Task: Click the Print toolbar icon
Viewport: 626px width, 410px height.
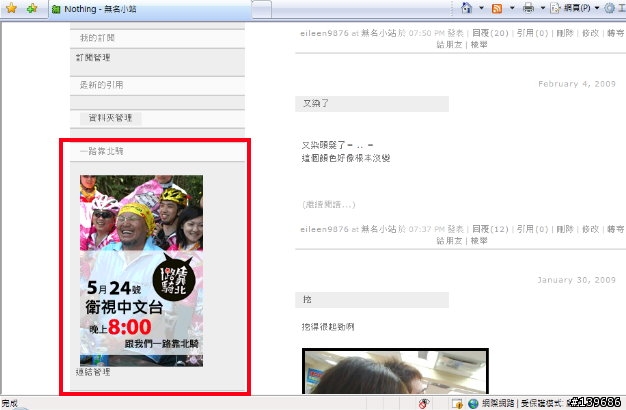Action: [x=528, y=8]
